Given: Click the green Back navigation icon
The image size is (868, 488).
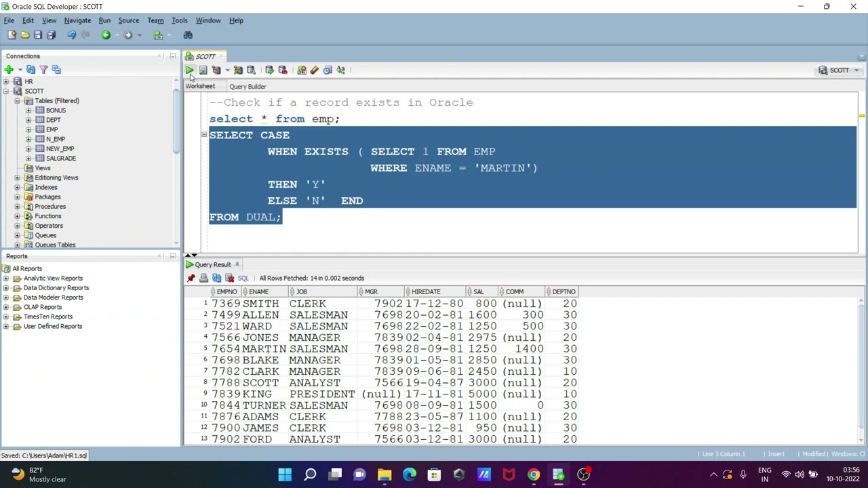Looking at the screenshot, I should click(x=106, y=35).
